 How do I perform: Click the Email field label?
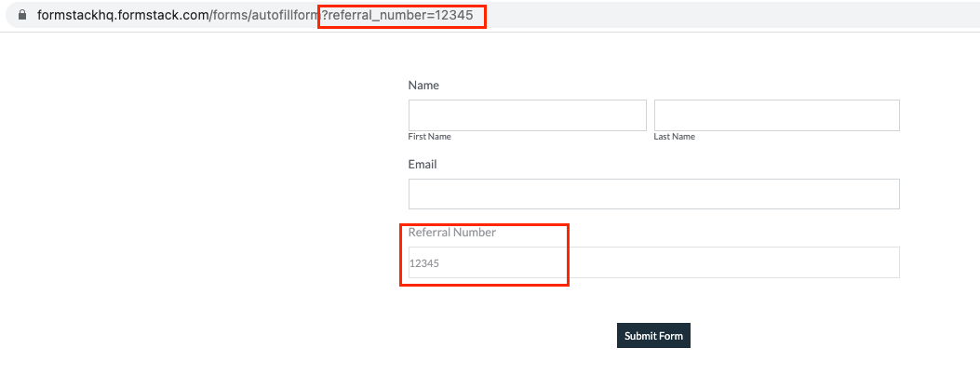pos(423,165)
